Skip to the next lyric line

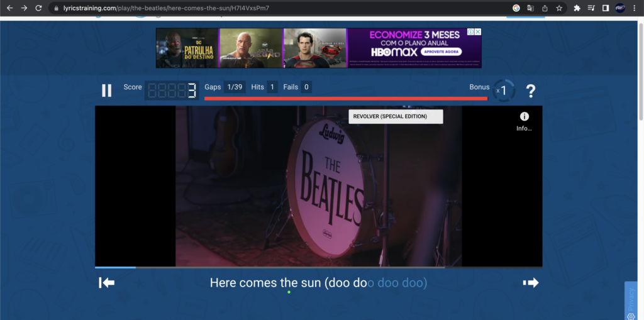[x=531, y=283]
